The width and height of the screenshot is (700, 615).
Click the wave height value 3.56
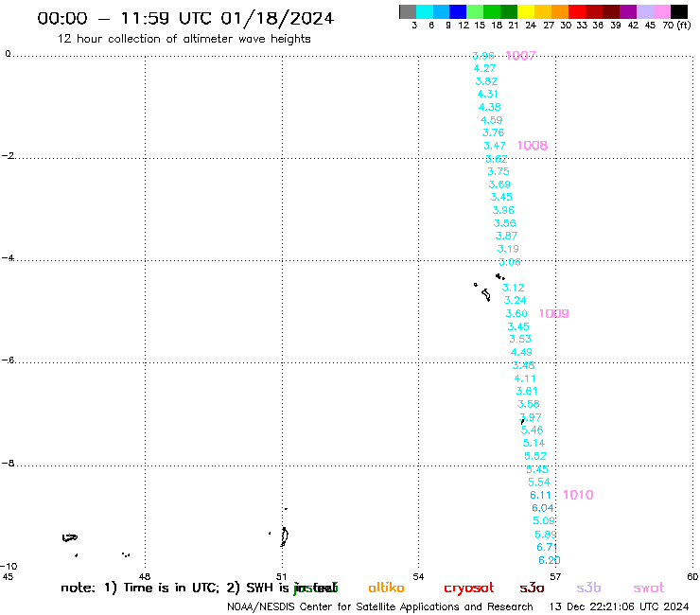point(505,223)
